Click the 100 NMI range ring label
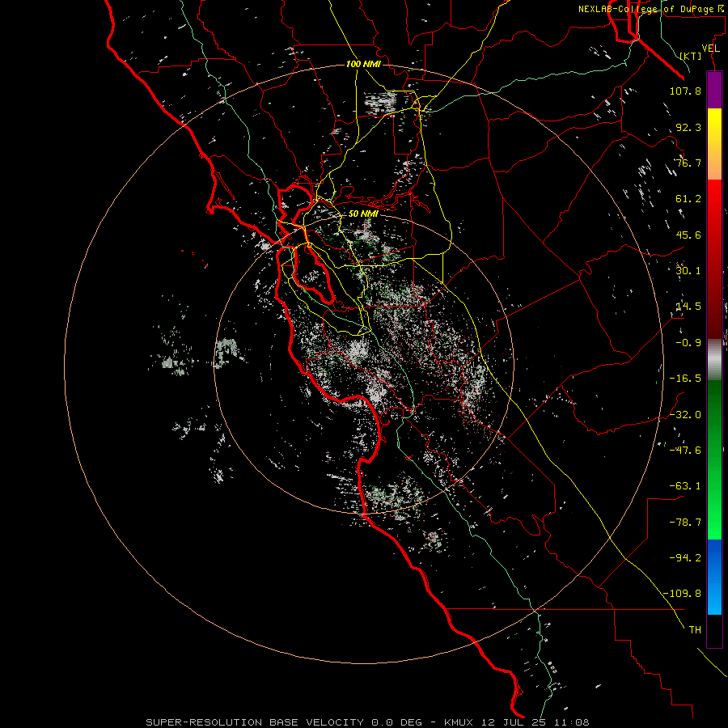This screenshot has width=728, height=728. pyautogui.click(x=363, y=64)
